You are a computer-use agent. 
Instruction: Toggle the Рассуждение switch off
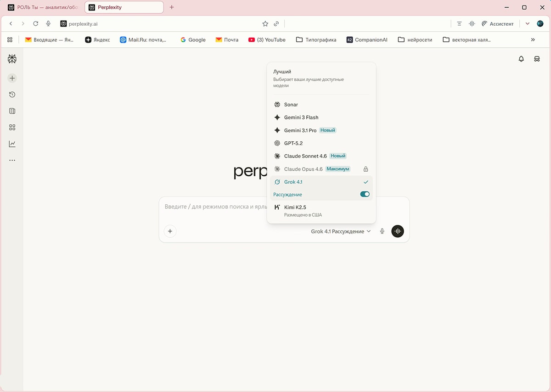[x=365, y=195]
